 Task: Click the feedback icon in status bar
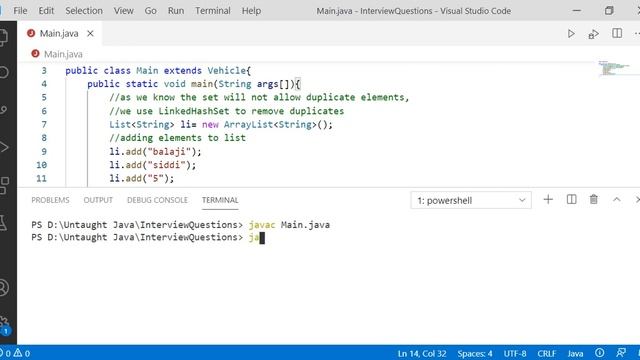621,353
